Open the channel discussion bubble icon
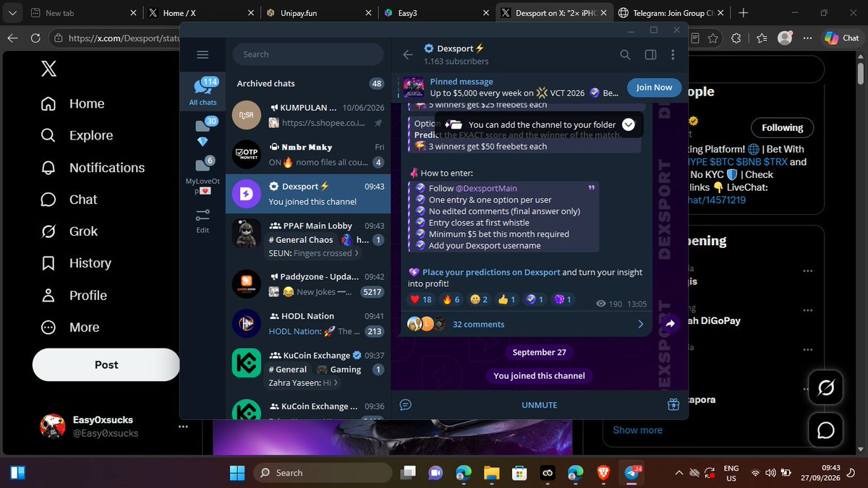Image resolution: width=868 pixels, height=488 pixels. (406, 405)
